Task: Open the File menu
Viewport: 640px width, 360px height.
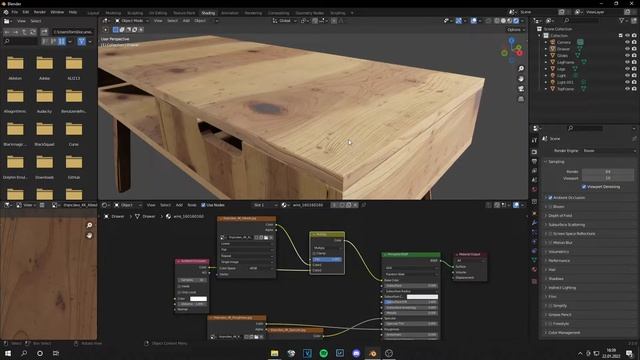Action: [x=15, y=12]
